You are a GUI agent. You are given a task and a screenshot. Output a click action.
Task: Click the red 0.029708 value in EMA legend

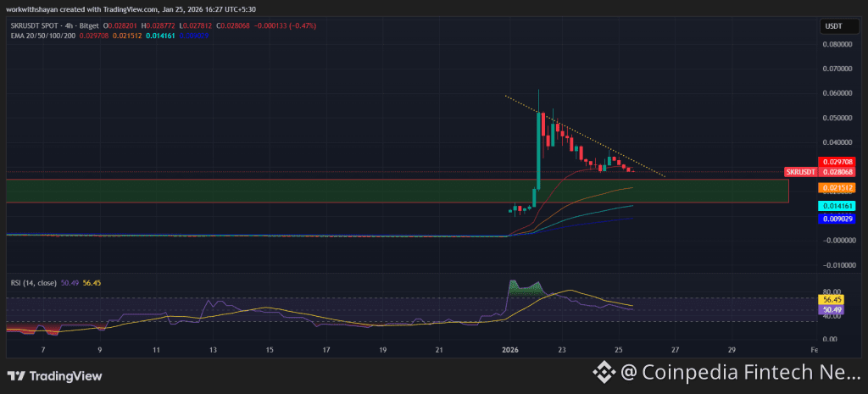[x=94, y=36]
